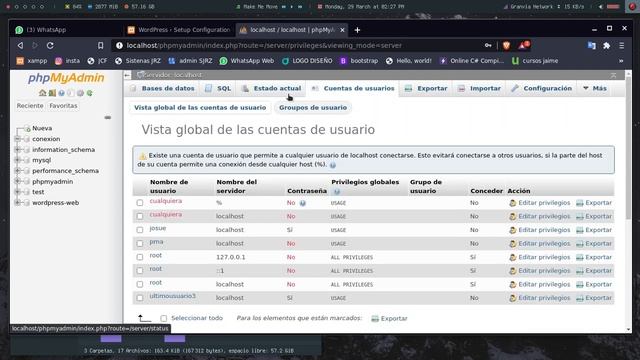
Task: Click the collapse-all link icon in sidebar
Action: [x=108, y=118]
